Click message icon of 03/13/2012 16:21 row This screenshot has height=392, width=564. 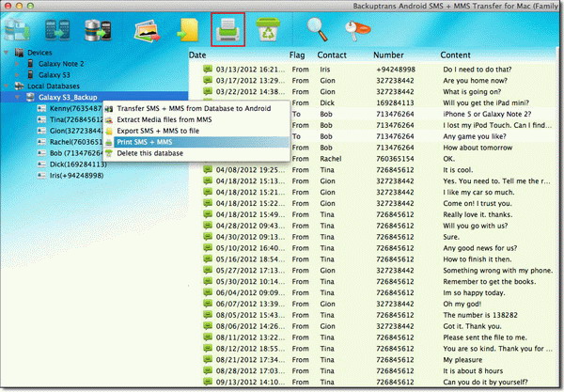click(208, 69)
